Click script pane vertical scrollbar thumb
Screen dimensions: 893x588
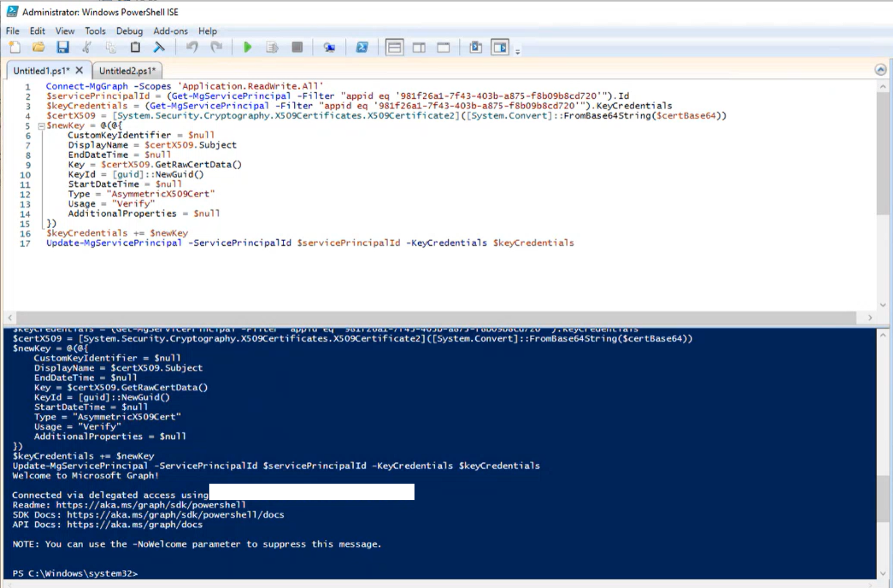point(883,154)
